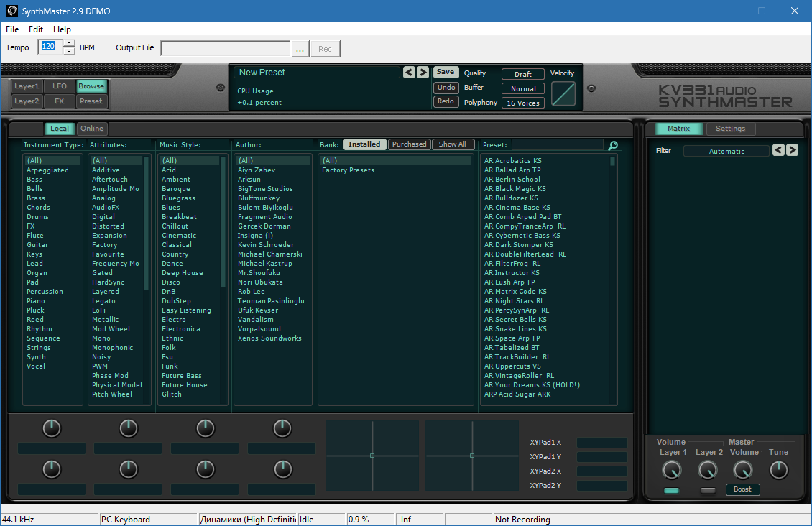The width and height of the screenshot is (812, 526).
Task: Show Installed banks only
Action: pyautogui.click(x=364, y=144)
